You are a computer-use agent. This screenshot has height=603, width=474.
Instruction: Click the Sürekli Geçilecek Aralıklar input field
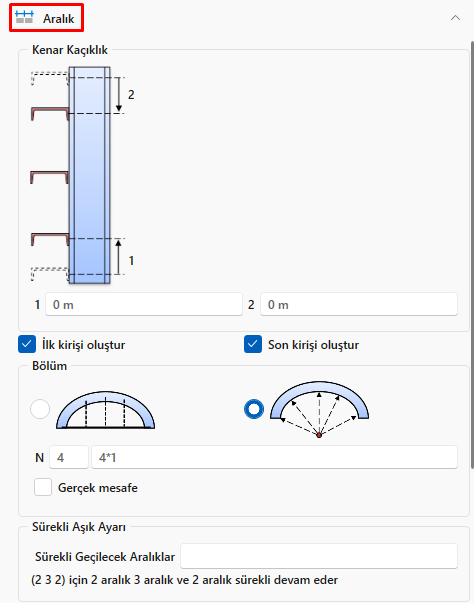coord(319,556)
